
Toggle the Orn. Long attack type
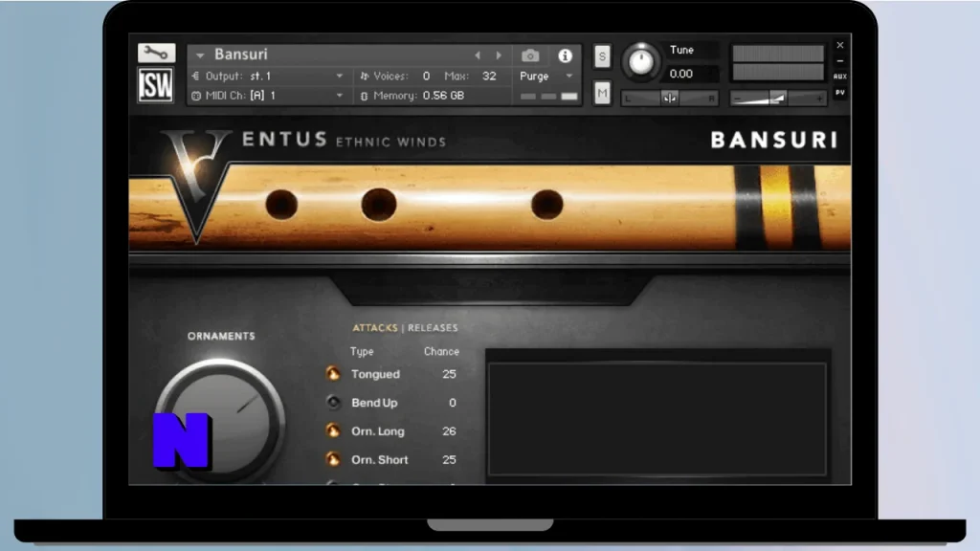333,430
